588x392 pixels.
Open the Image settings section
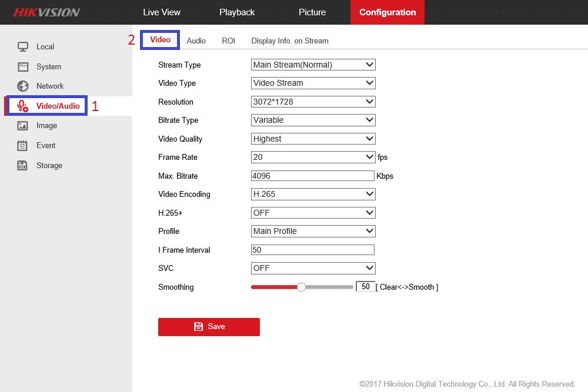point(46,126)
